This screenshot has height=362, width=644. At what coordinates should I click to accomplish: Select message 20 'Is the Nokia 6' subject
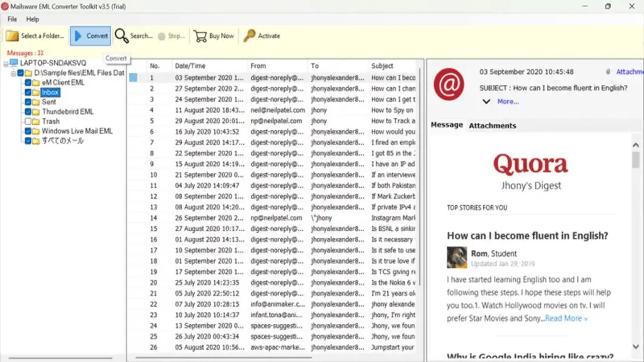[272, 283]
